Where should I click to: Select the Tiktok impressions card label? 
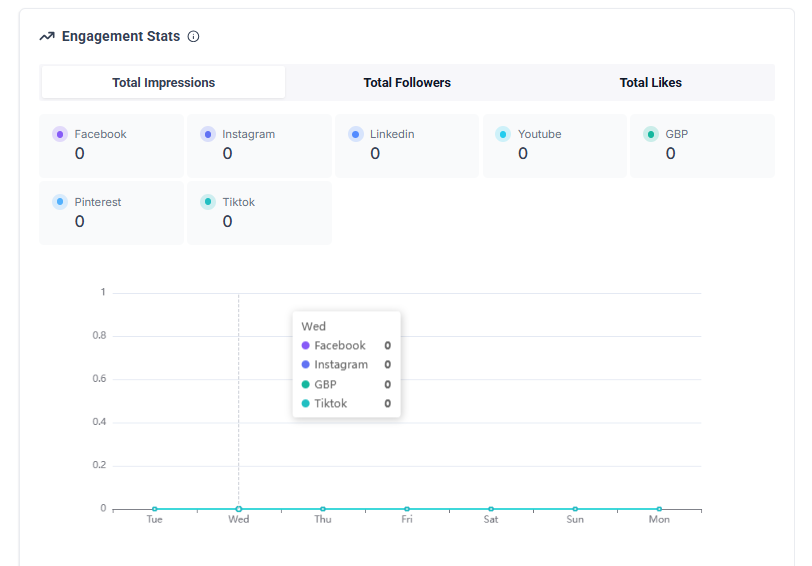click(239, 202)
